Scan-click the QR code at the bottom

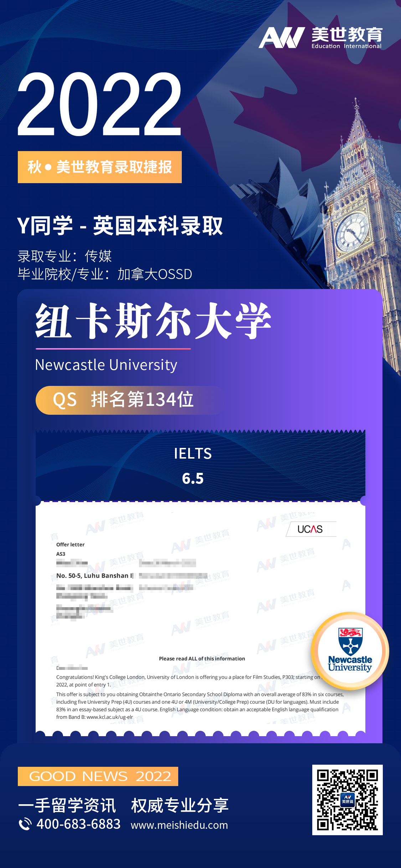pos(347,800)
